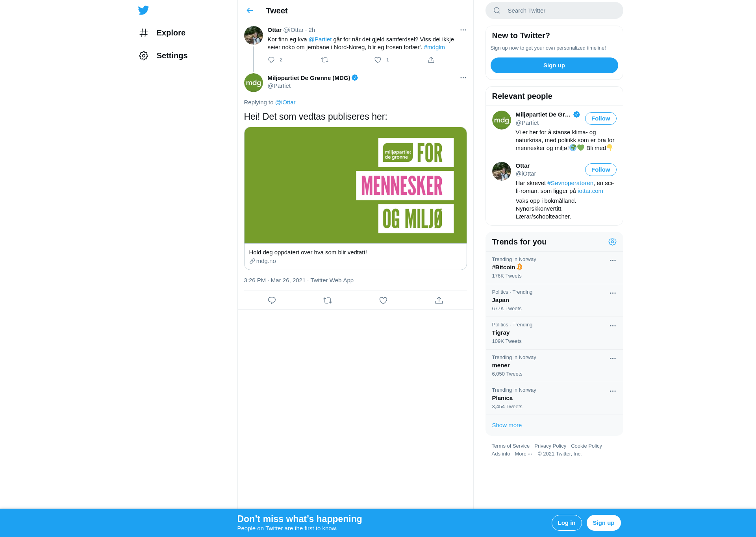Image resolution: width=756 pixels, height=537 pixels.
Task: Retweet Ottar's tweet about jernbane
Action: [324, 60]
